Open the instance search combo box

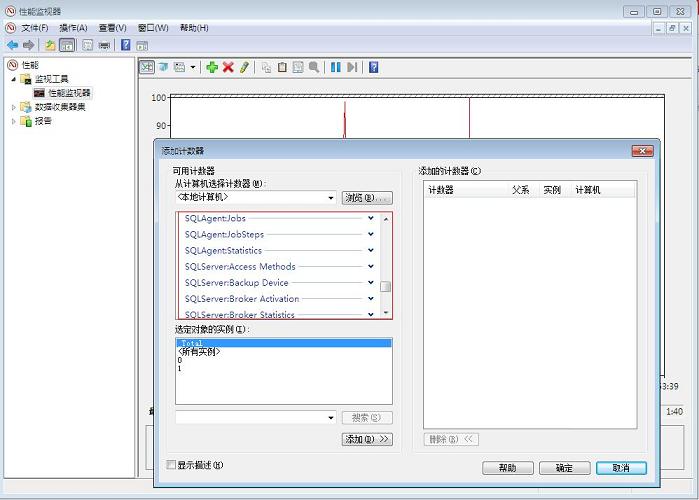(256, 418)
